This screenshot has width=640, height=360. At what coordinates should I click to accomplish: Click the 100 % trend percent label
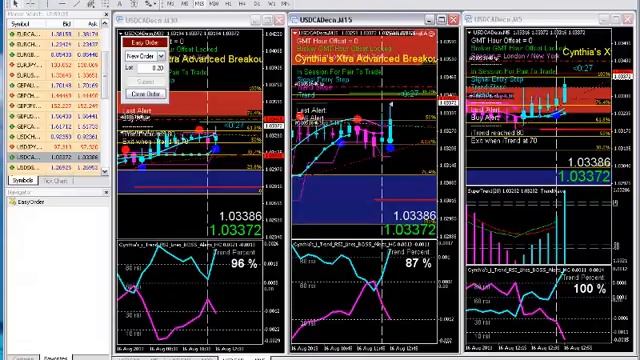589,289
